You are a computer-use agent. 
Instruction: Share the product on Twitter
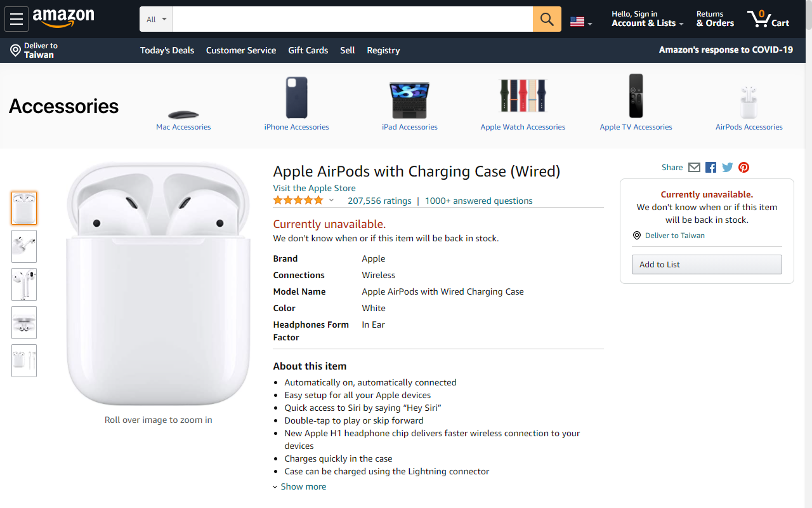[x=727, y=167]
